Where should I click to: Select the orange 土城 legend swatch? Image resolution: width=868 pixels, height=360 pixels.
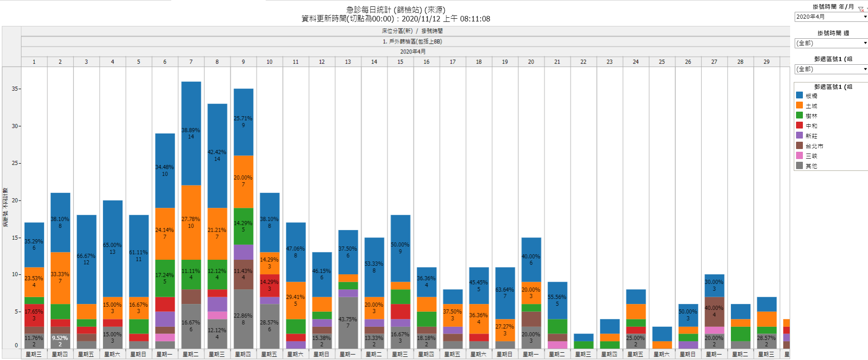coord(799,105)
